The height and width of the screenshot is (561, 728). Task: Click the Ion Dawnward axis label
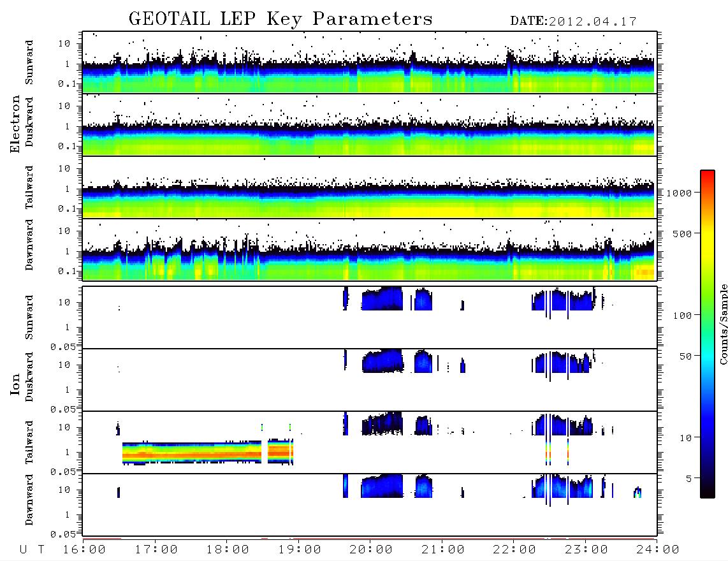coord(29,500)
